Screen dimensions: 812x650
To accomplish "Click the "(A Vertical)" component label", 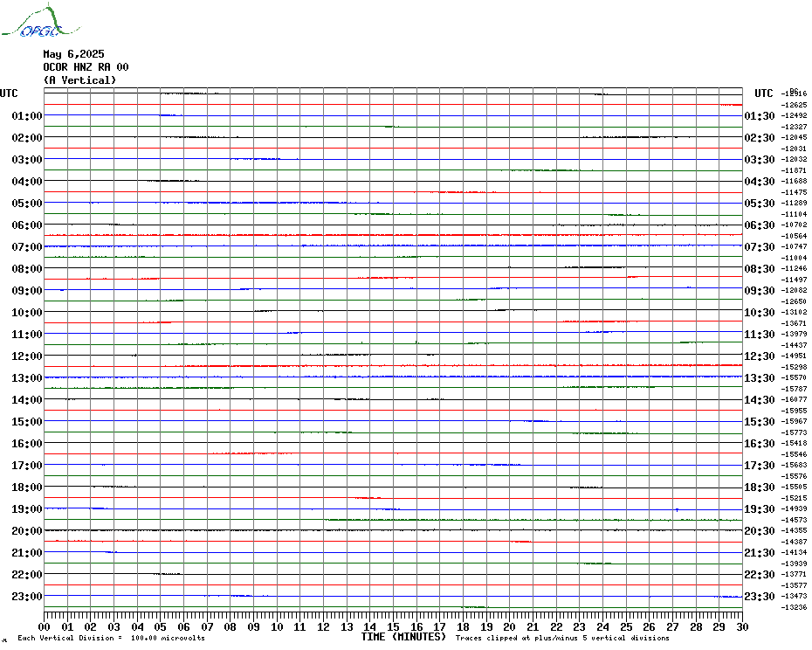I will point(79,80).
